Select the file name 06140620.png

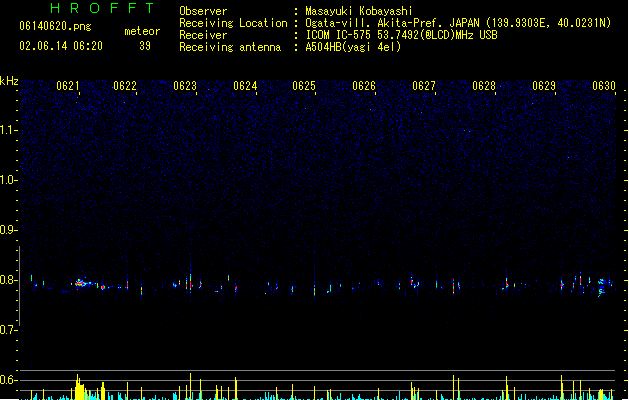55,26
